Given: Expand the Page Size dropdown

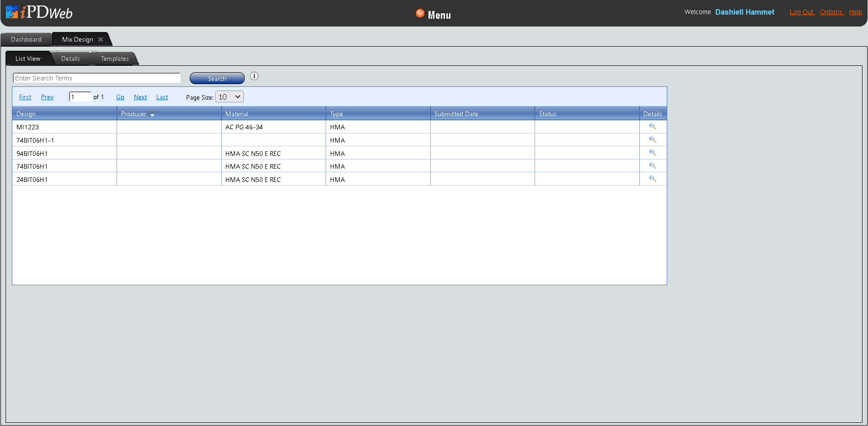Looking at the screenshot, I should click(230, 97).
